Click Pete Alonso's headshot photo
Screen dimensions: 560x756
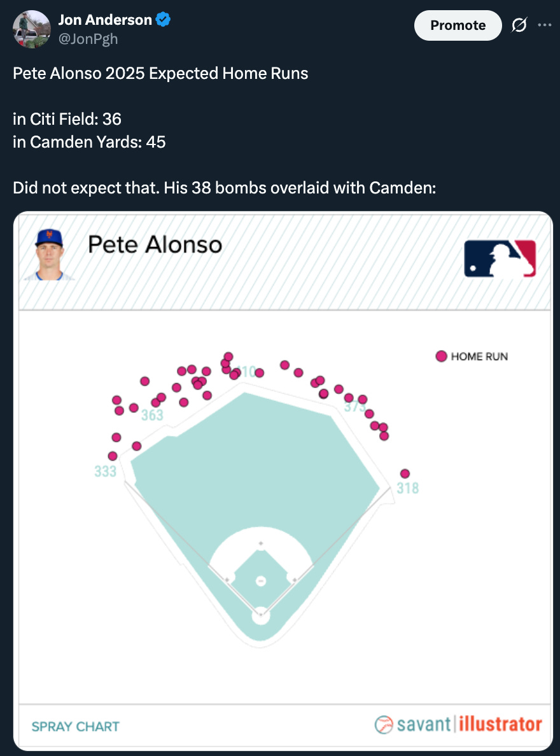[x=50, y=254]
